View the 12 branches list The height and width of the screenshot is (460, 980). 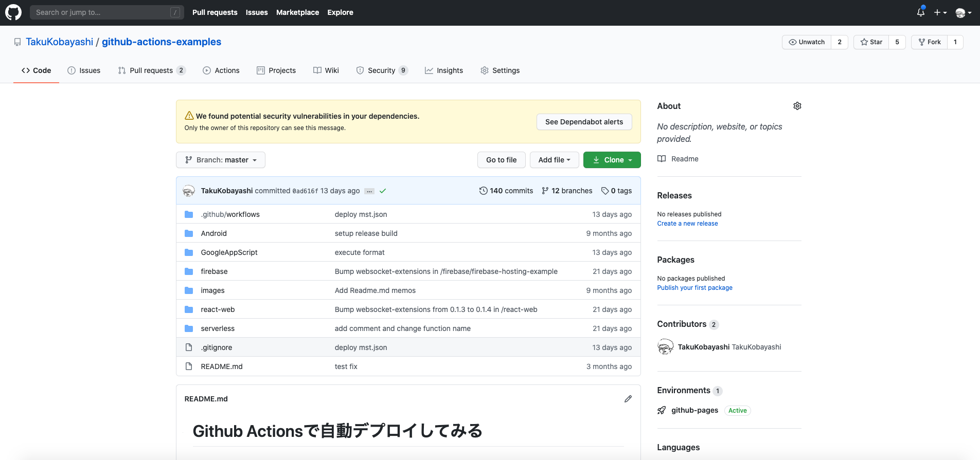(x=567, y=191)
